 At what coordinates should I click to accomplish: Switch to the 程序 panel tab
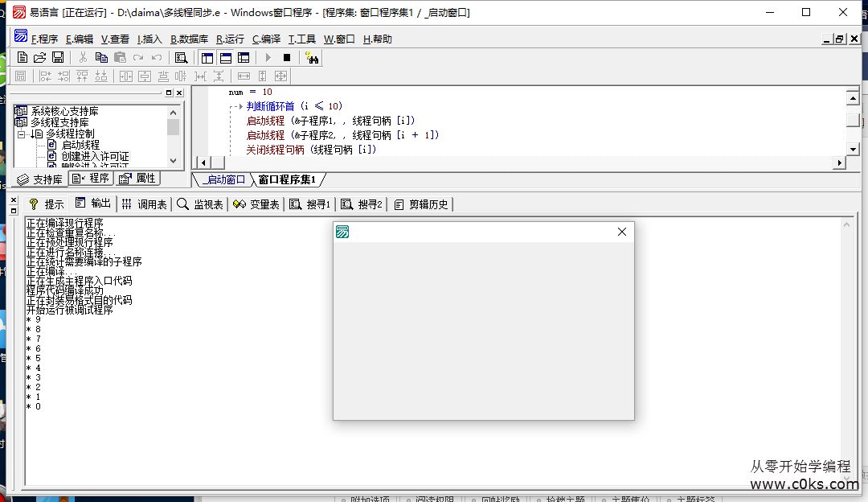point(91,179)
